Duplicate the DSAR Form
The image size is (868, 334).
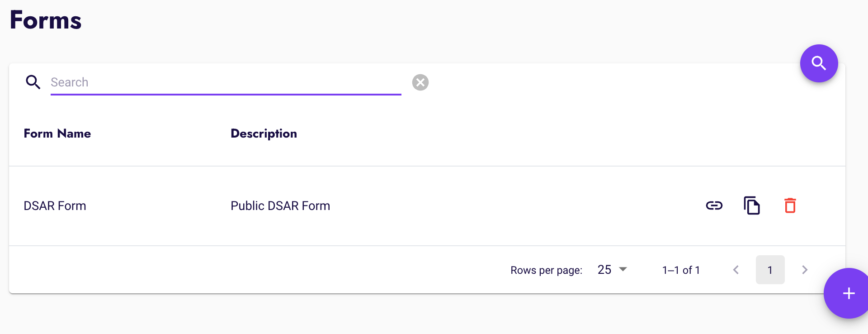click(x=752, y=205)
